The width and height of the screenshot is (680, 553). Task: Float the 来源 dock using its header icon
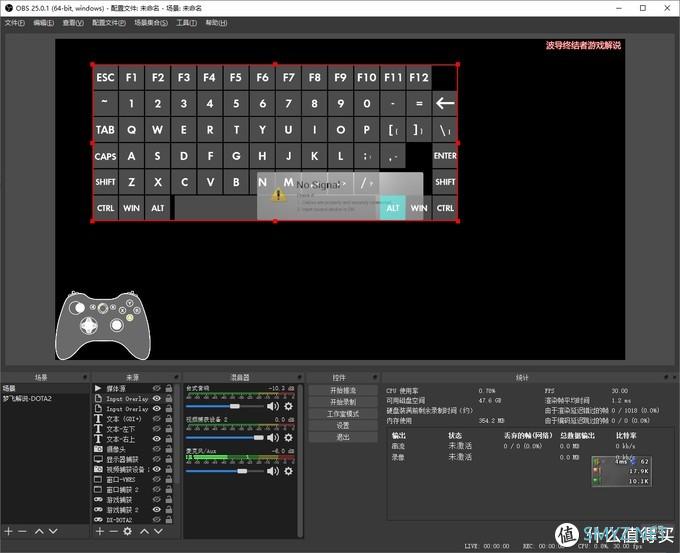(176, 377)
